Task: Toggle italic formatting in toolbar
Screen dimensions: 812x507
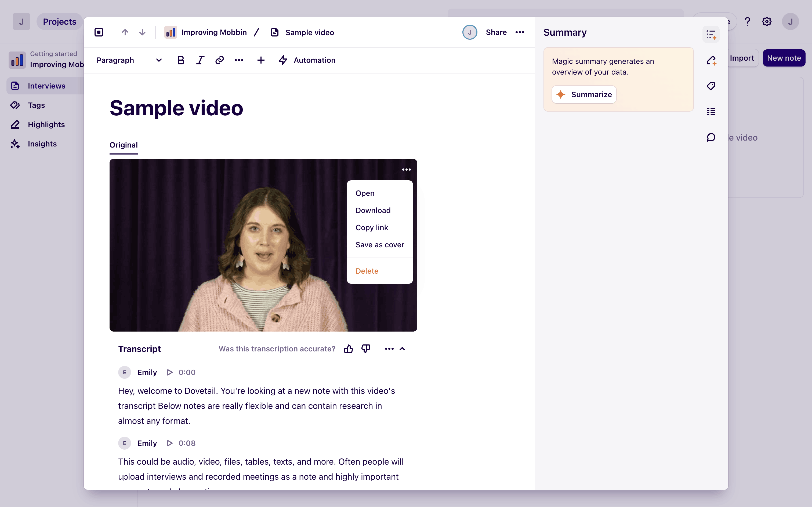Action: (x=200, y=60)
